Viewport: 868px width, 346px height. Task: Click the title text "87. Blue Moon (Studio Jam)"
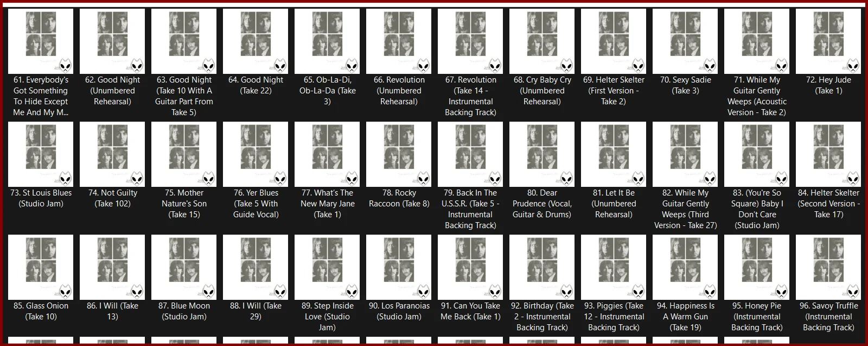click(184, 311)
